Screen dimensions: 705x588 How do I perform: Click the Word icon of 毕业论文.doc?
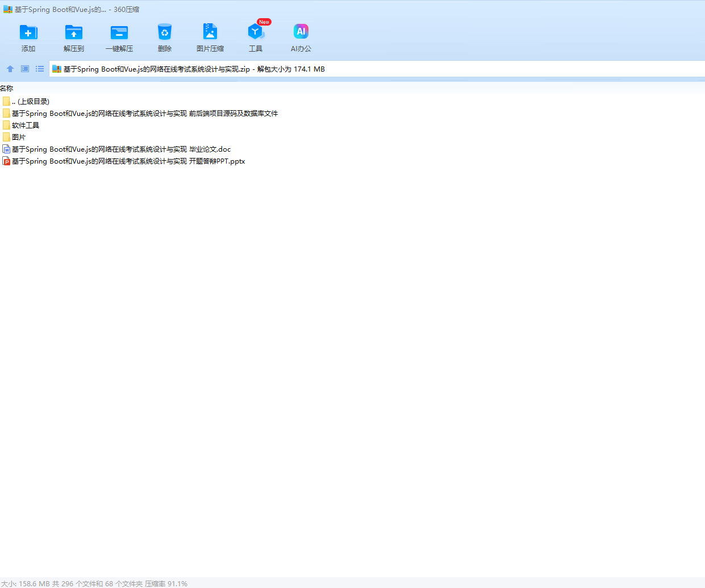pos(6,149)
